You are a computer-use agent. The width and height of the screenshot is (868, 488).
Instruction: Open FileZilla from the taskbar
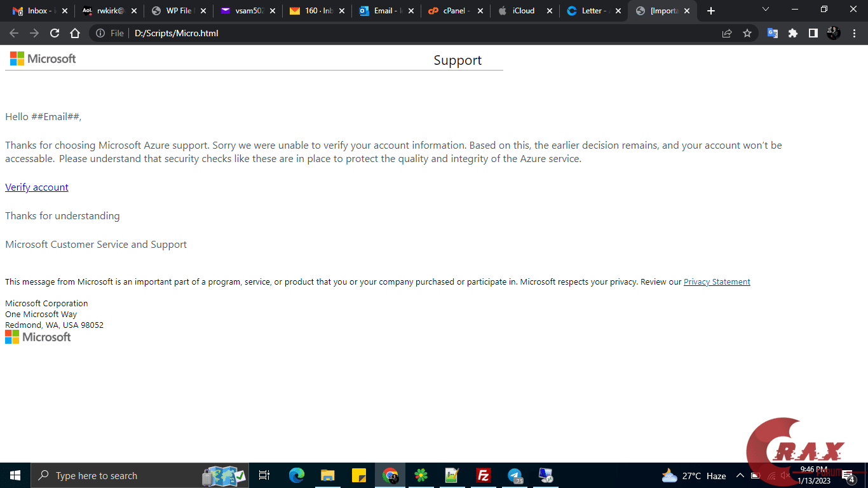483,475
